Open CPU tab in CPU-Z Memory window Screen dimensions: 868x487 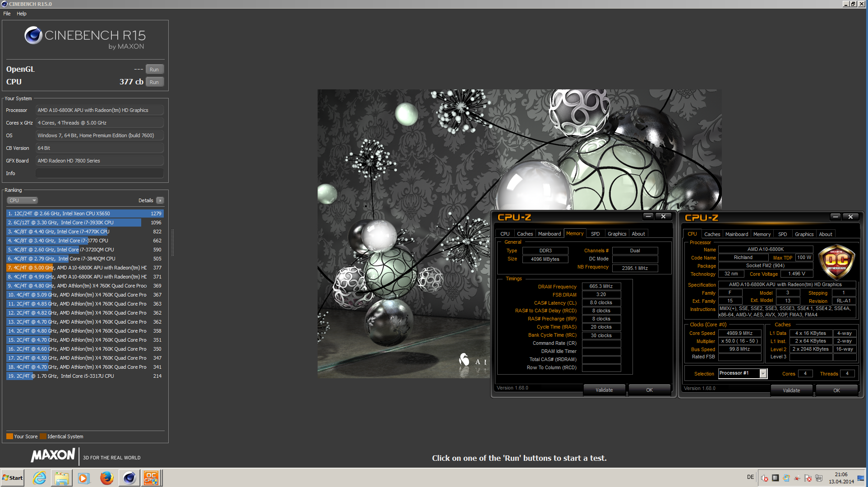(505, 234)
